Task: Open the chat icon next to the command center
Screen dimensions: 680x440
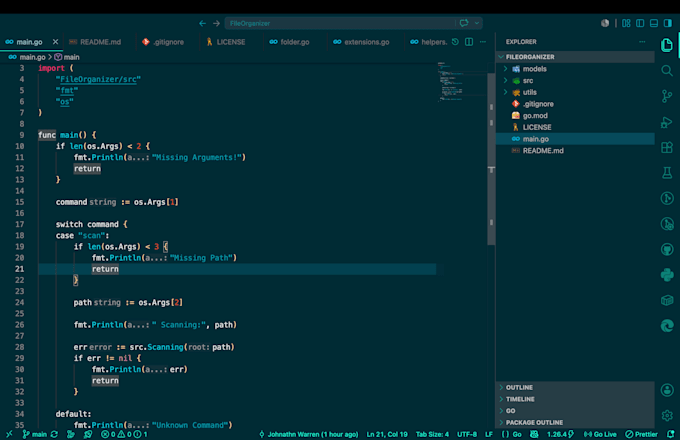Action: (x=464, y=23)
